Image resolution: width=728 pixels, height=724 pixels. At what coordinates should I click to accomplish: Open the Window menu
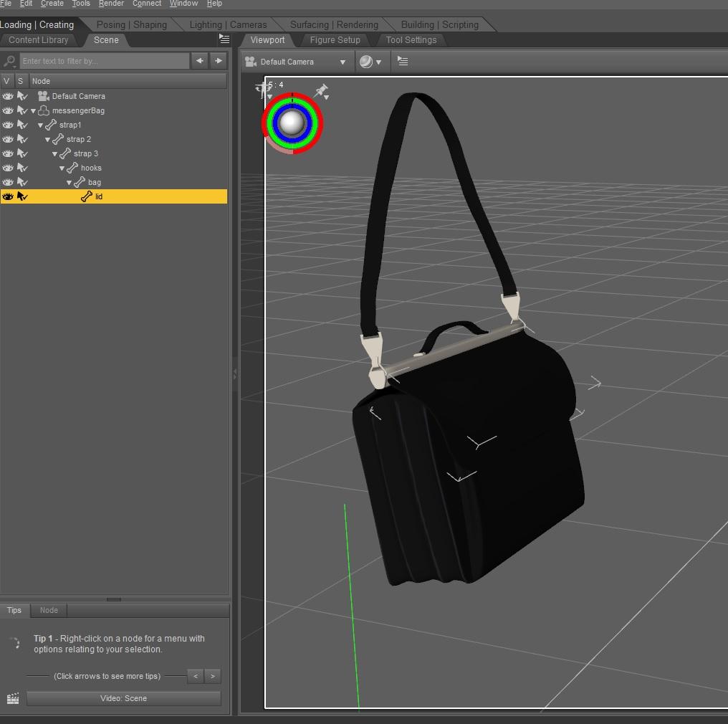pyautogui.click(x=183, y=4)
